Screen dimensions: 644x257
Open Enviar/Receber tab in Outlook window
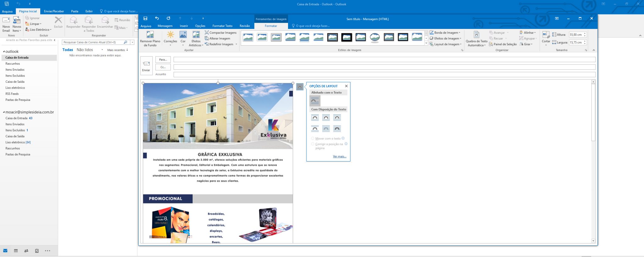[54, 11]
